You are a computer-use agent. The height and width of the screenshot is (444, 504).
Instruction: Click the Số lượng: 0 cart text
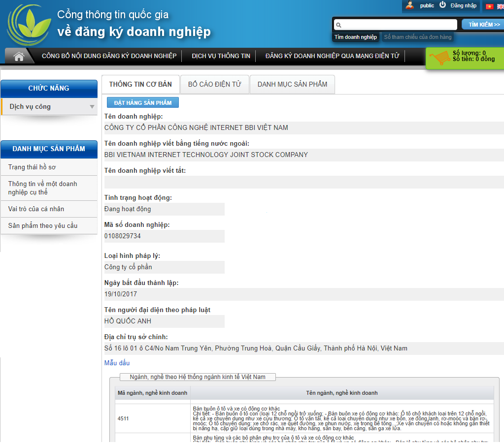click(469, 53)
